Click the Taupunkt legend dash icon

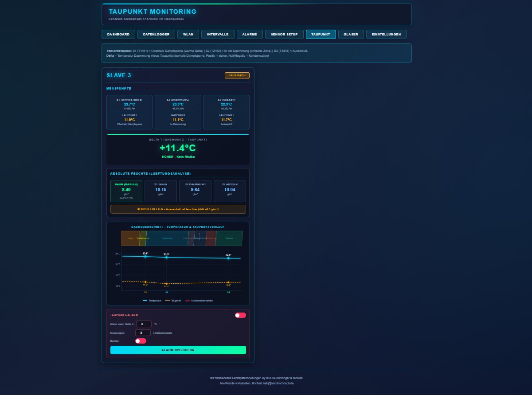pos(168,301)
